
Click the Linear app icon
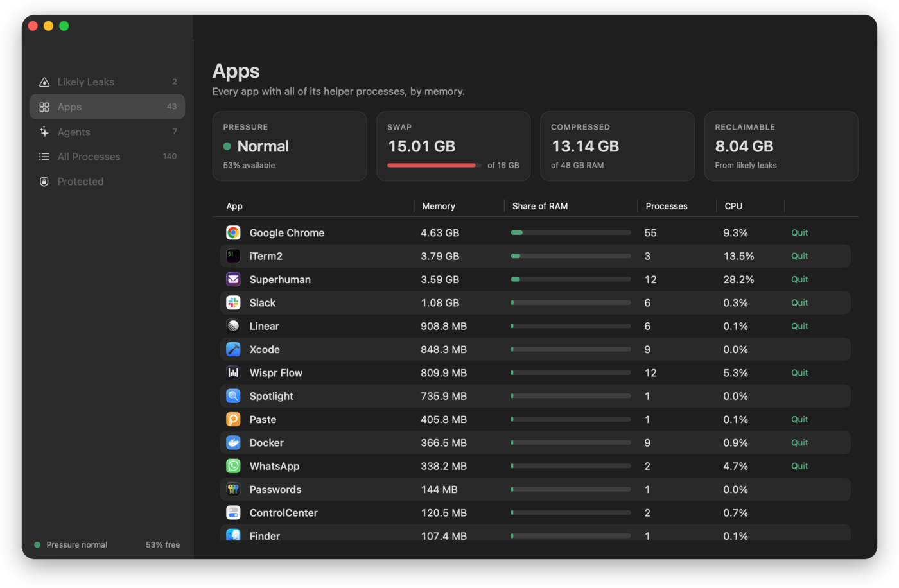coord(233,326)
